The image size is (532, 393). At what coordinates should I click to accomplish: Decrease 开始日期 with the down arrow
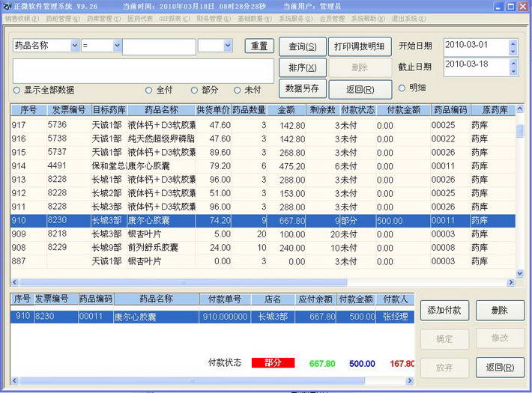513,51
